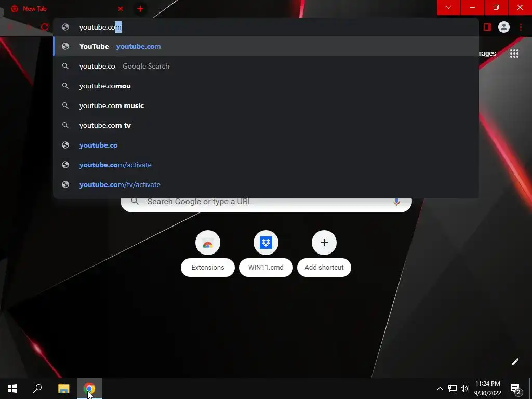Click the Add shortcut plus icon

point(324,243)
